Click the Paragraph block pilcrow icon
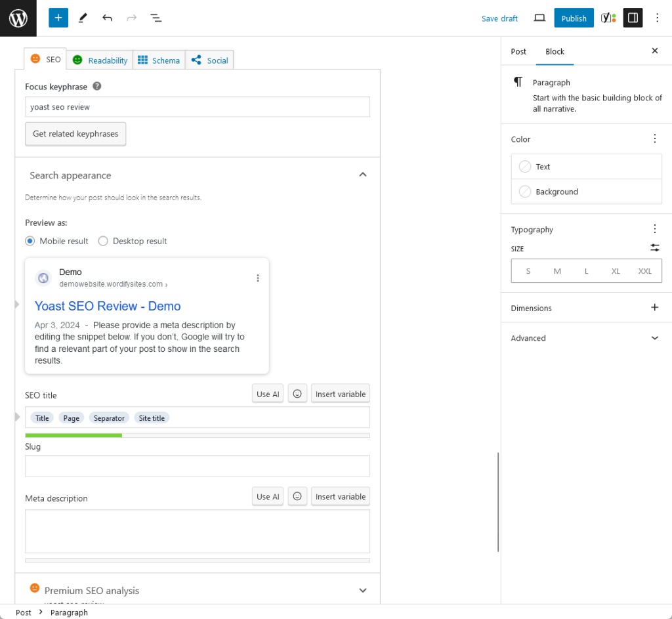The image size is (672, 619). click(518, 82)
